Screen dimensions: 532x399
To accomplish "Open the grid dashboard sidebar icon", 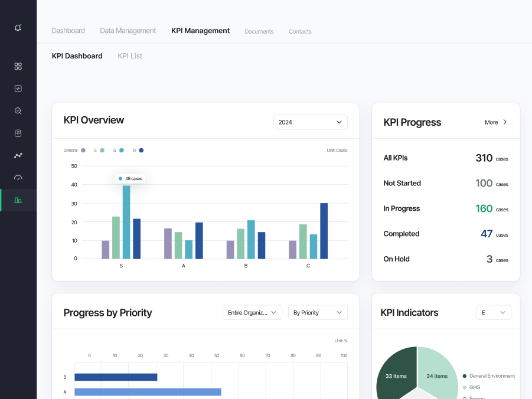I will 18,66.
